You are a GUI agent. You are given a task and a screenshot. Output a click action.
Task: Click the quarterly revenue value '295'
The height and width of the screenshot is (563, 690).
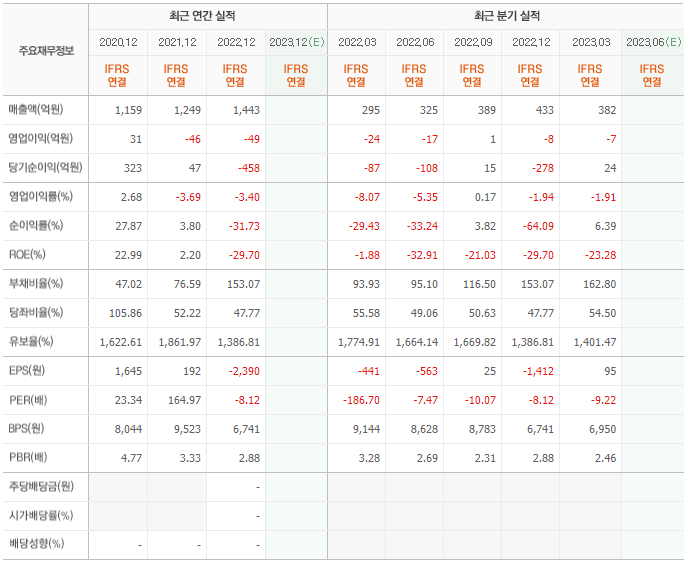pos(371,110)
